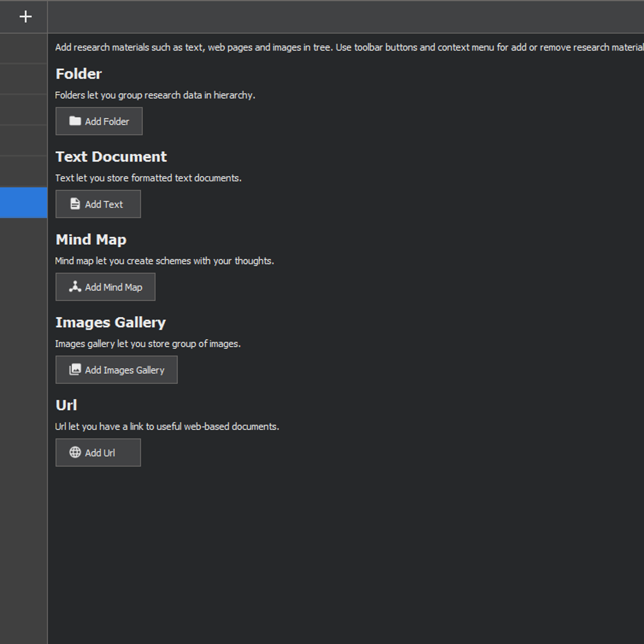Select the second sidebar row from top
Viewport: 644px width, 644px height.
click(x=24, y=79)
